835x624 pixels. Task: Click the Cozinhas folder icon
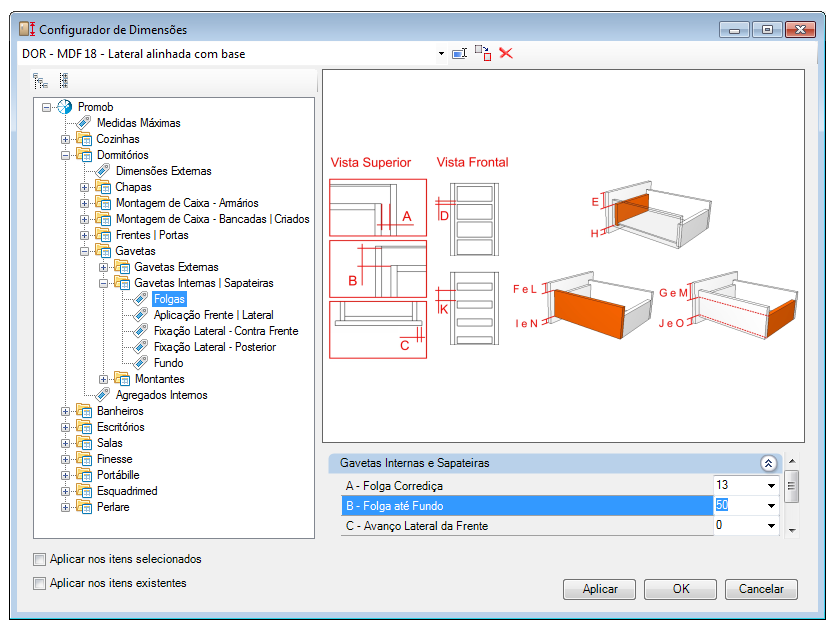point(84,139)
